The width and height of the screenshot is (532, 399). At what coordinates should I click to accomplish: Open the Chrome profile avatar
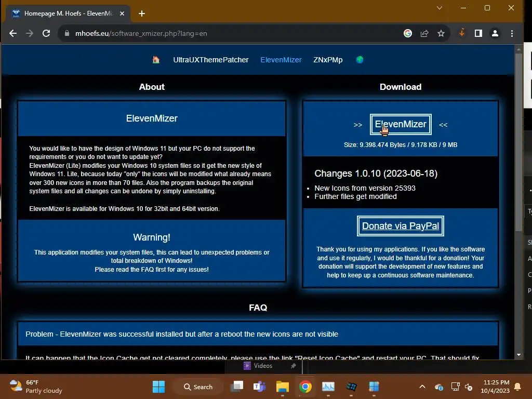(x=495, y=33)
